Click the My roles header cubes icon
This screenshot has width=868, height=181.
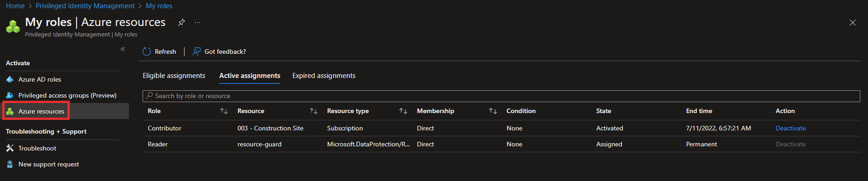click(13, 26)
